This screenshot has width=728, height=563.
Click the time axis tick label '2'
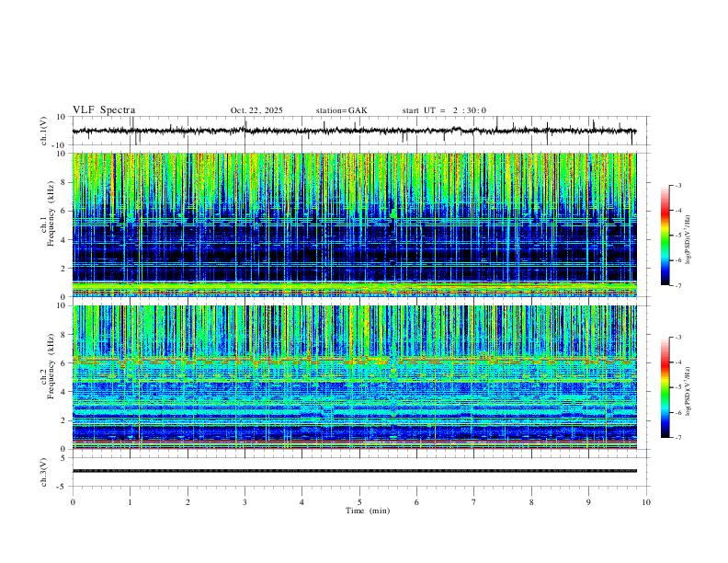pos(188,502)
